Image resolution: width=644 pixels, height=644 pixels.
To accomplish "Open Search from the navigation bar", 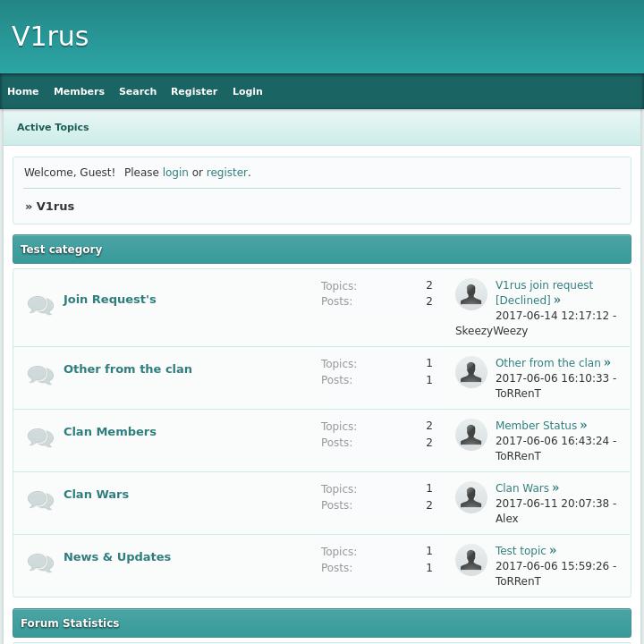I will pos(138,91).
